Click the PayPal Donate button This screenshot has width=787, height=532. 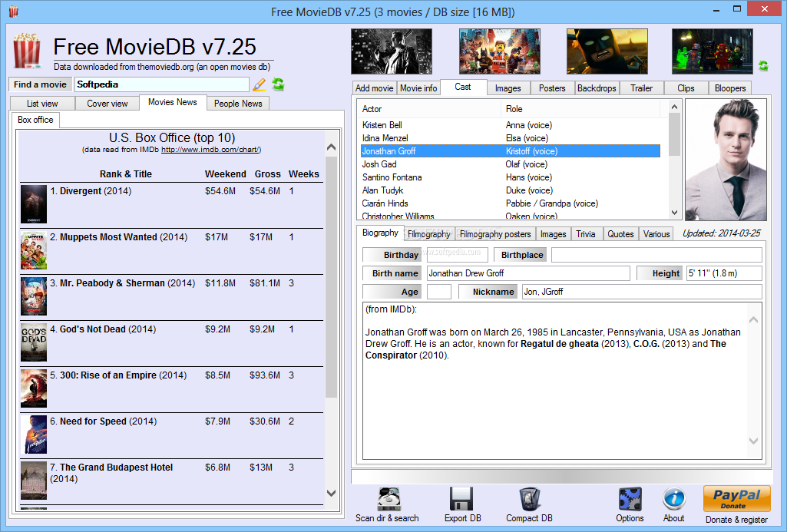pyautogui.click(x=736, y=499)
